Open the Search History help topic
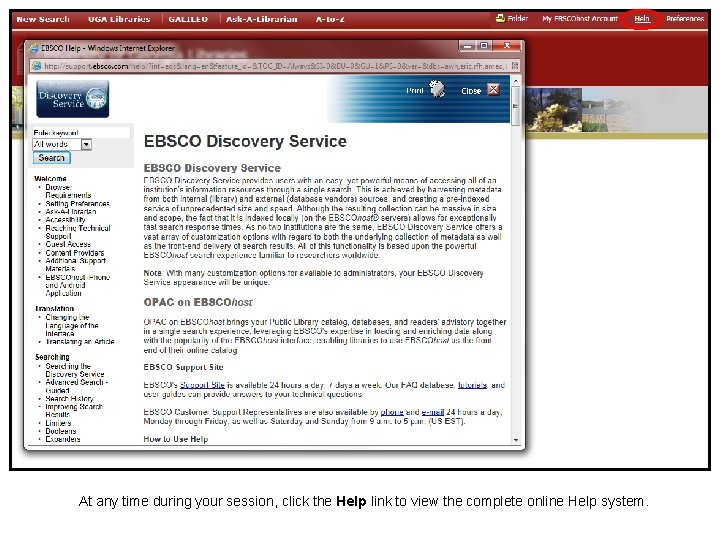Viewport: 720px width, 540px height. [69, 399]
